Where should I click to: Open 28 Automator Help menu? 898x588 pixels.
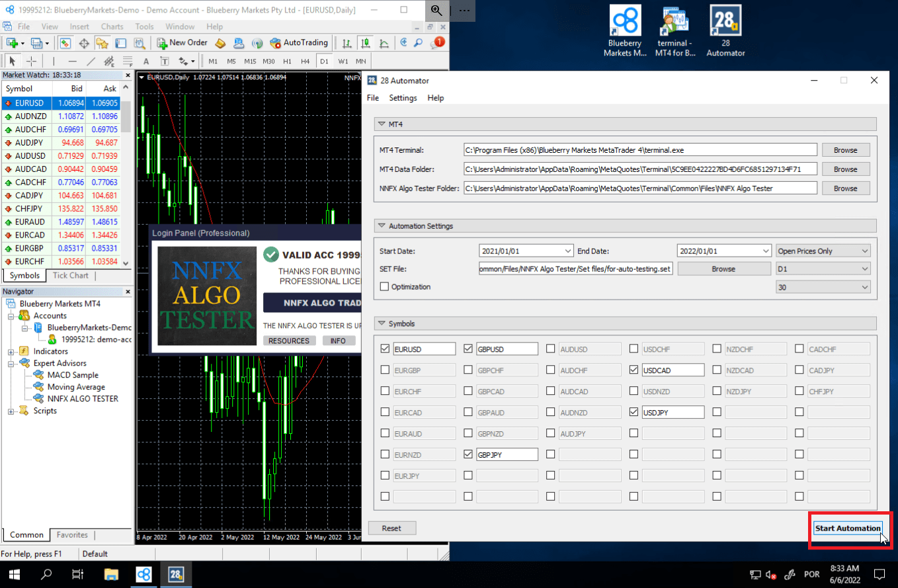tap(436, 98)
